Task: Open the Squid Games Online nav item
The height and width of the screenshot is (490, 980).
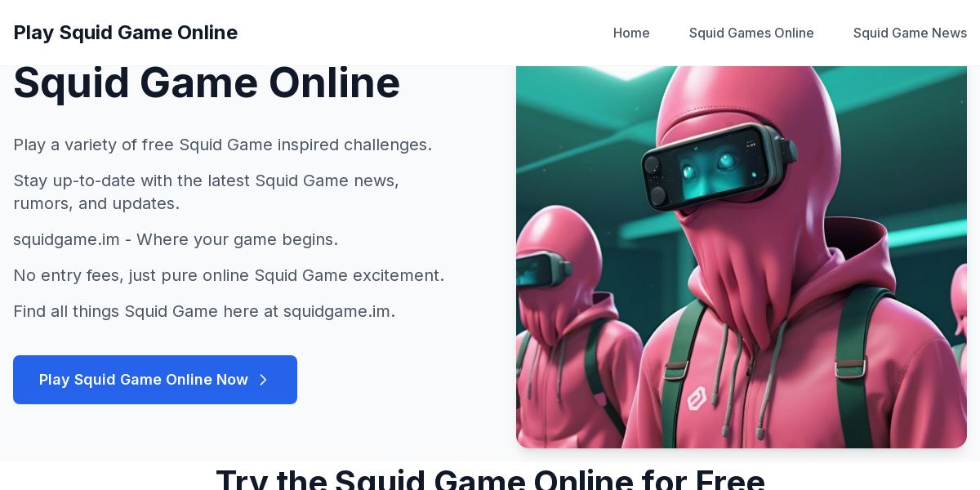Action: [x=751, y=33]
